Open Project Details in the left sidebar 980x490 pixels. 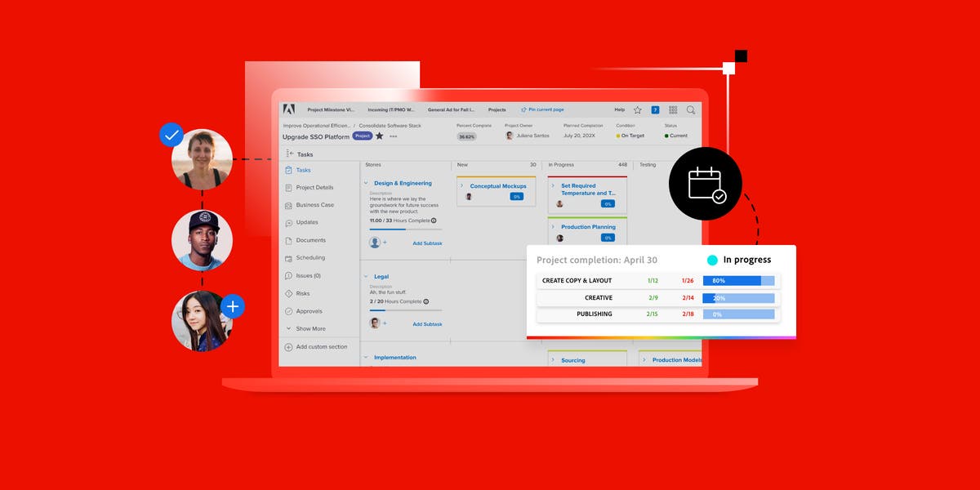[x=314, y=188]
